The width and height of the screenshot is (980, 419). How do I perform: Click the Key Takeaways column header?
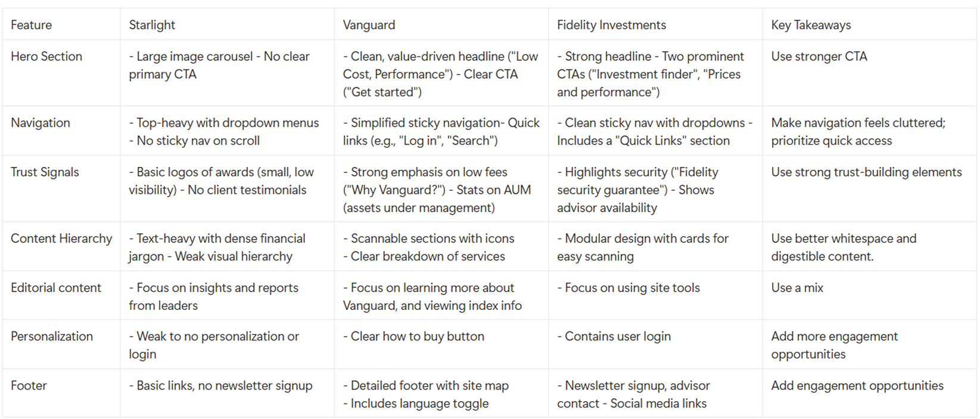(811, 25)
